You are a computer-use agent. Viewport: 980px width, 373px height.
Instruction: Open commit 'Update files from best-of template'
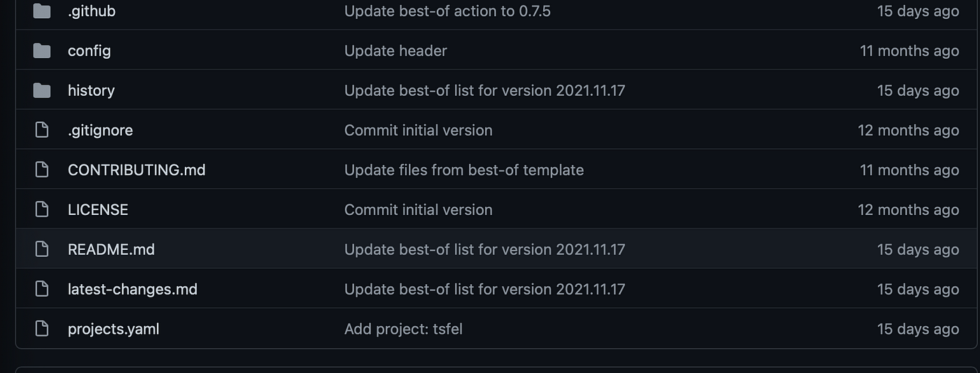[x=464, y=170]
